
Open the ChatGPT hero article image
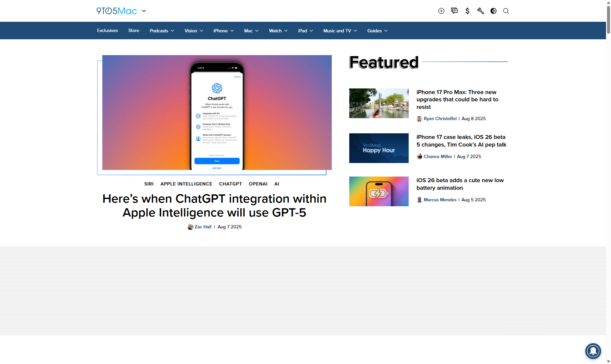pyautogui.click(x=217, y=113)
